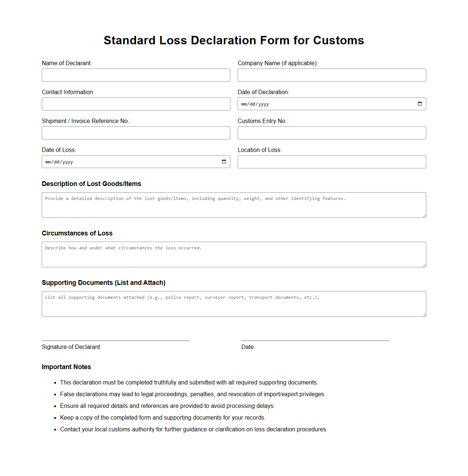This screenshot has height=476, width=468.
Task: Click the Location of Loss field
Action: (x=332, y=162)
